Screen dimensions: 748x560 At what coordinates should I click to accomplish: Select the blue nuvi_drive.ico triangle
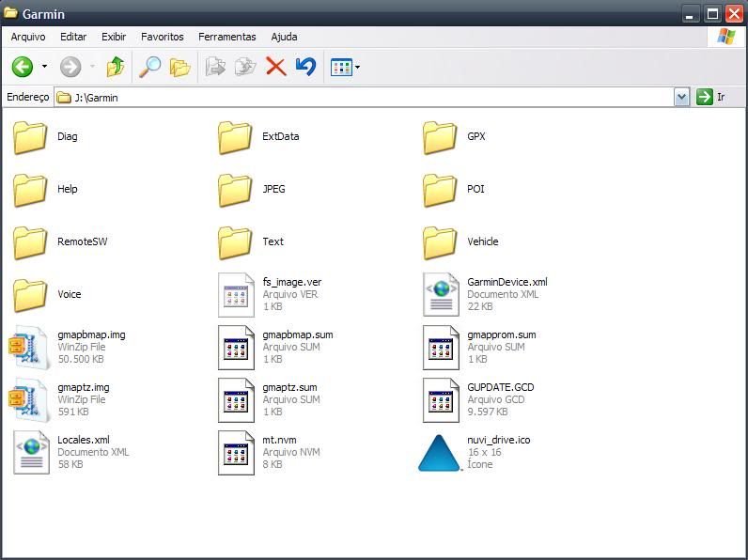coord(440,453)
